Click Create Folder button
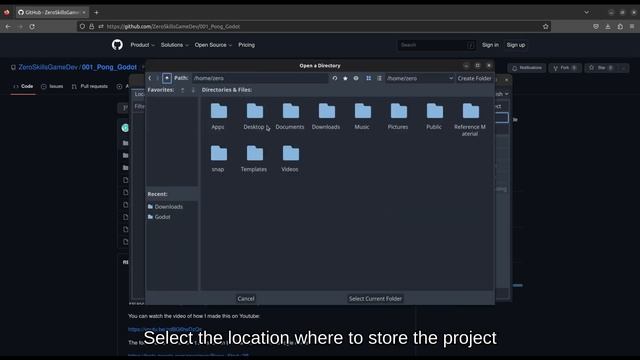This screenshot has height=360, width=640. [474, 78]
